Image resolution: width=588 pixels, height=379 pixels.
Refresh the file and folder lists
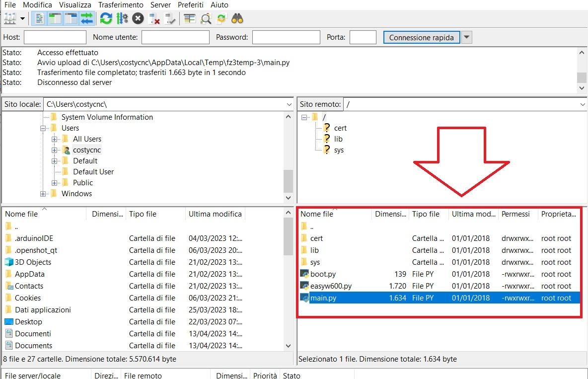(x=106, y=18)
